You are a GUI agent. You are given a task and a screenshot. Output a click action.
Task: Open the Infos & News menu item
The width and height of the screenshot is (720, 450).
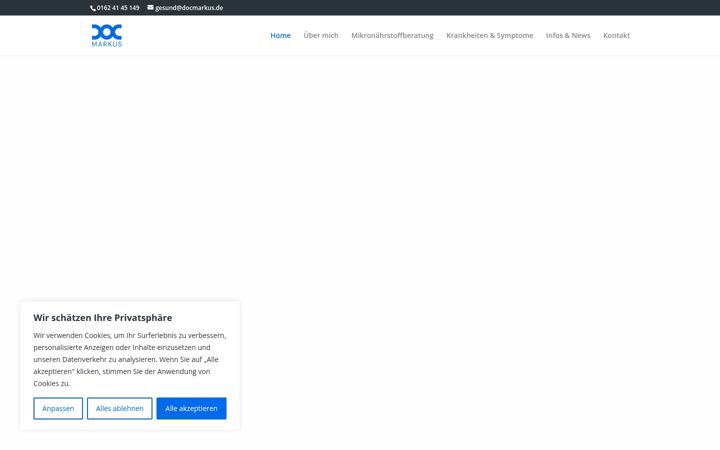568,35
